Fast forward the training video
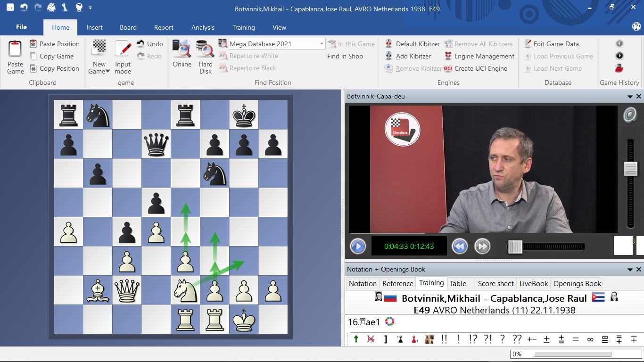The image size is (644, 362). [482, 246]
